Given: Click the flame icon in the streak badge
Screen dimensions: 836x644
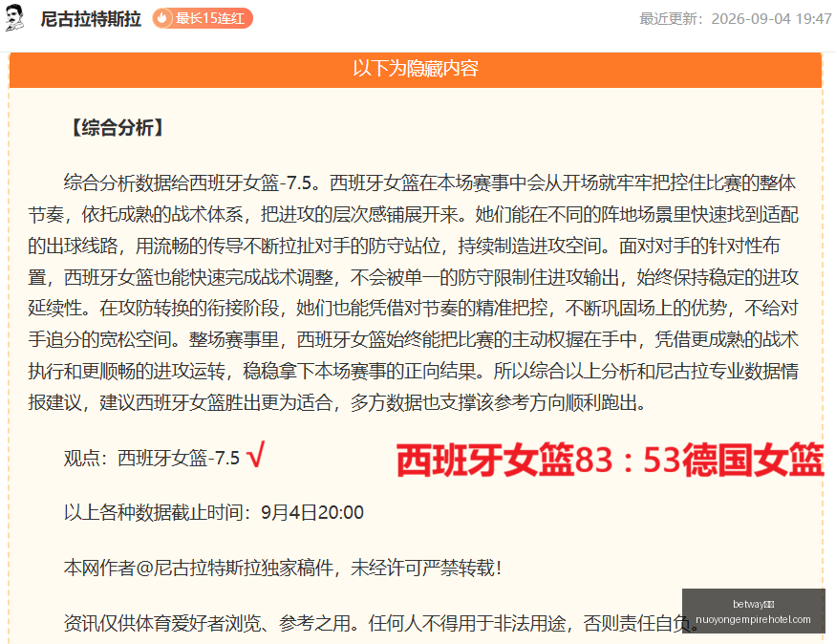Looking at the screenshot, I should click(162, 19).
